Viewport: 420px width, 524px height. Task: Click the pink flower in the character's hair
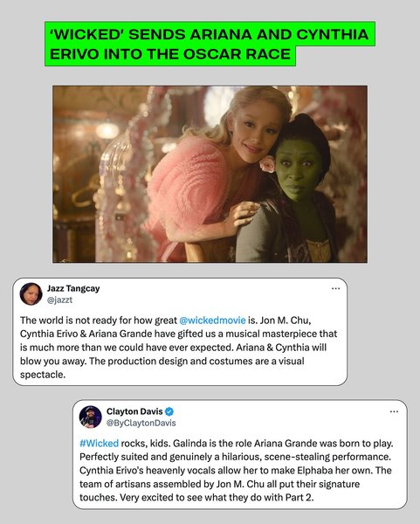[x=268, y=164]
